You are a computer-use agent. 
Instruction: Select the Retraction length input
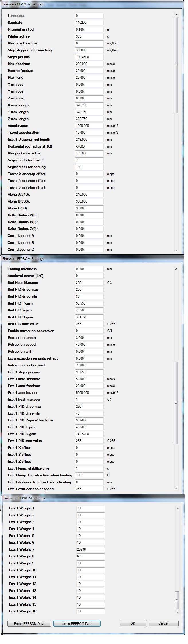[89, 338]
